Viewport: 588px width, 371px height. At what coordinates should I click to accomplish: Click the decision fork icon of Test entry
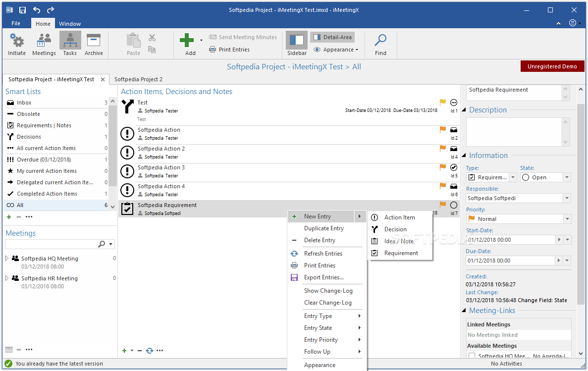[127, 106]
